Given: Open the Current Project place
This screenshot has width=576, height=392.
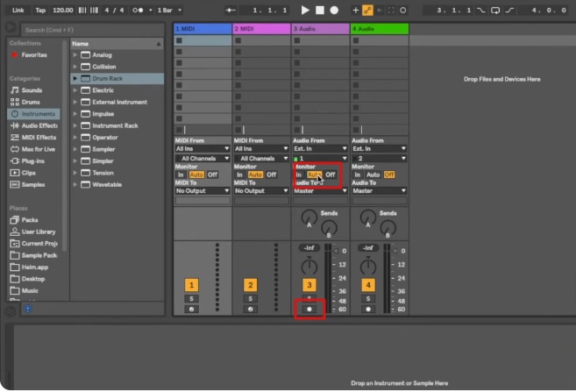Looking at the screenshot, I should (34, 244).
